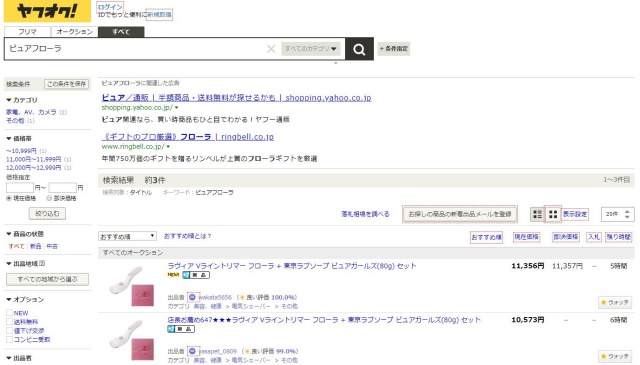Click the help icon beside 出品地域

pos(42,263)
